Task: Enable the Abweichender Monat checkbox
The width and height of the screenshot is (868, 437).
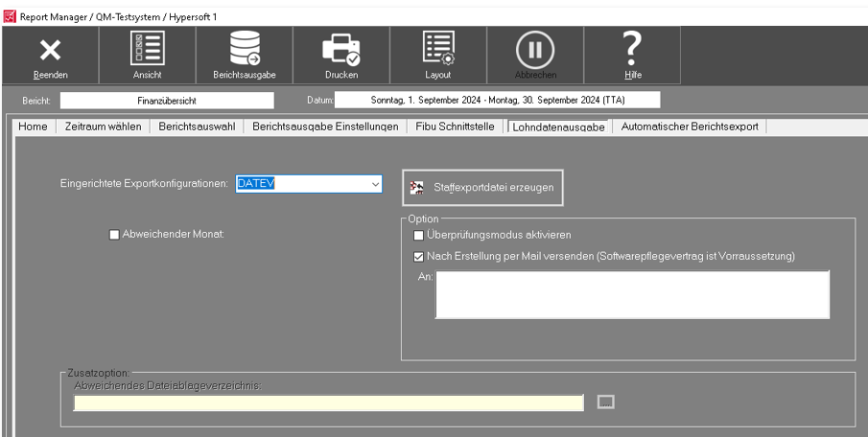Action: pos(115,235)
